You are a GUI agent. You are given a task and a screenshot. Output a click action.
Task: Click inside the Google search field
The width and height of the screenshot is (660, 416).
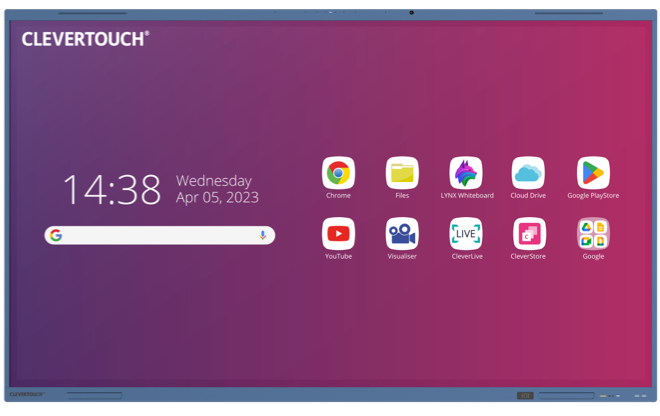point(160,235)
